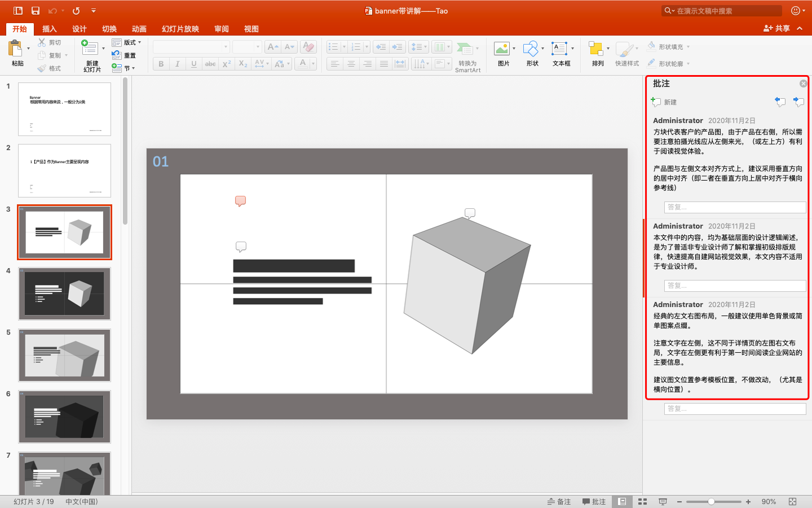Open the 插入 ribbon tab
The image size is (812, 508).
tap(50, 29)
